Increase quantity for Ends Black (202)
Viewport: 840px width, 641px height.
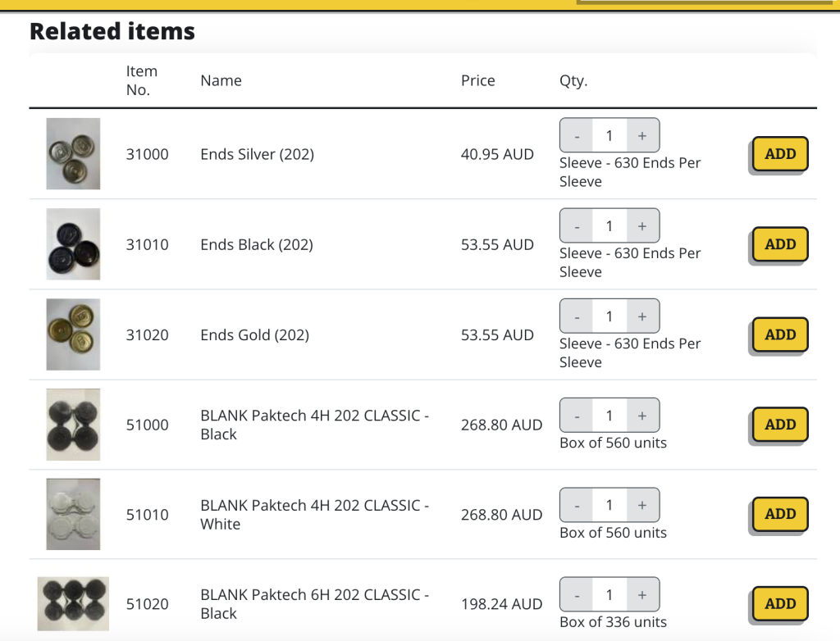[x=642, y=226]
